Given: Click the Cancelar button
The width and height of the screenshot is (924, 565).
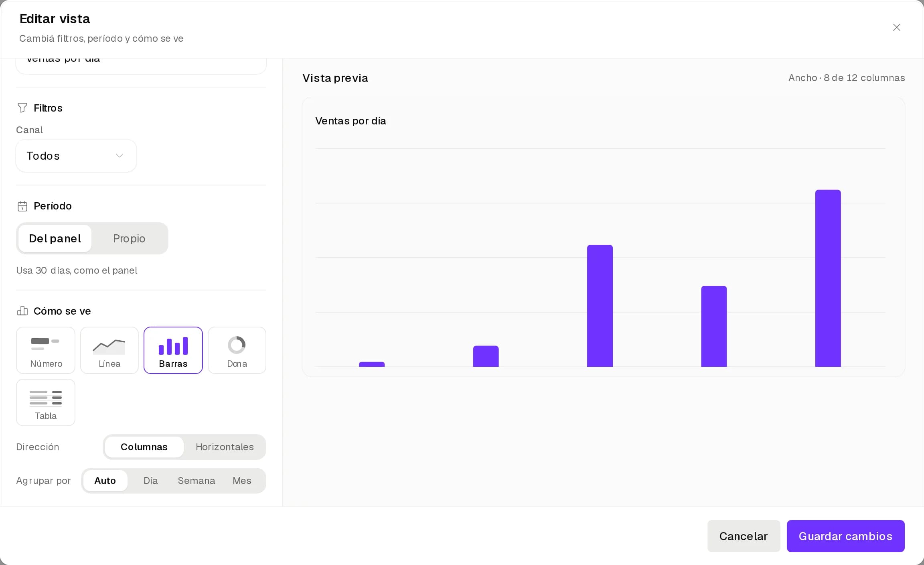Looking at the screenshot, I should (x=744, y=536).
